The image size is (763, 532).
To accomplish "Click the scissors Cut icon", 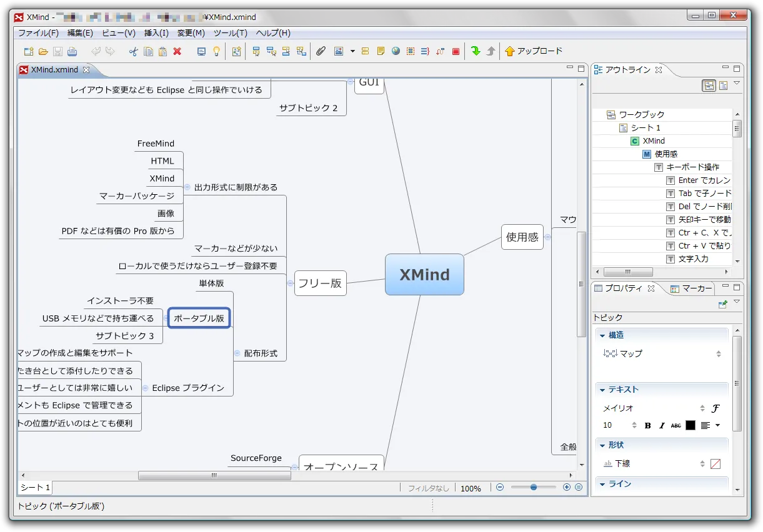I will point(132,51).
